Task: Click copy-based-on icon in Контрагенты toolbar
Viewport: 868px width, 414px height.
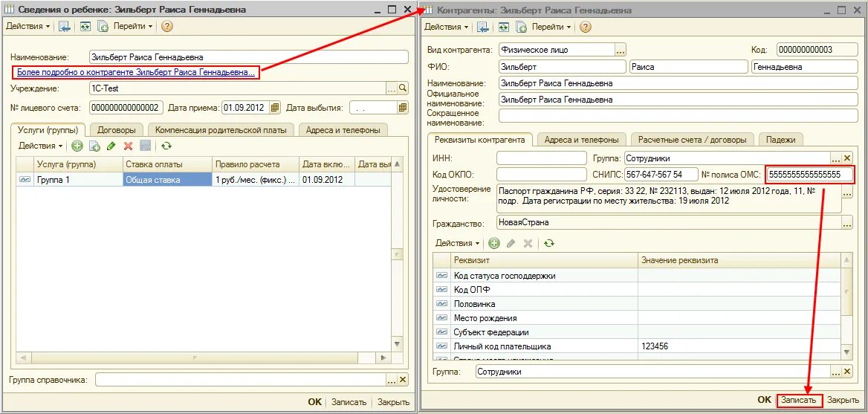Action: (x=521, y=27)
